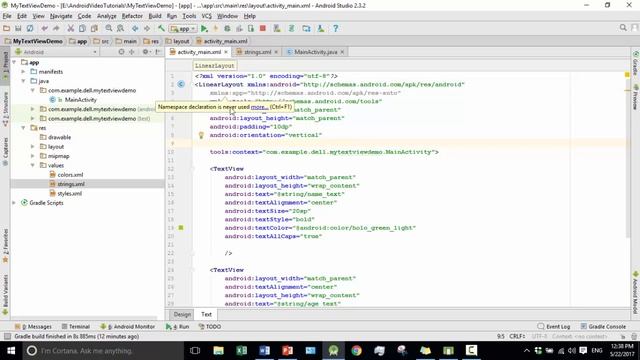This screenshot has width=640, height=360.
Task: Open the Refactor menu
Action: (132, 16)
